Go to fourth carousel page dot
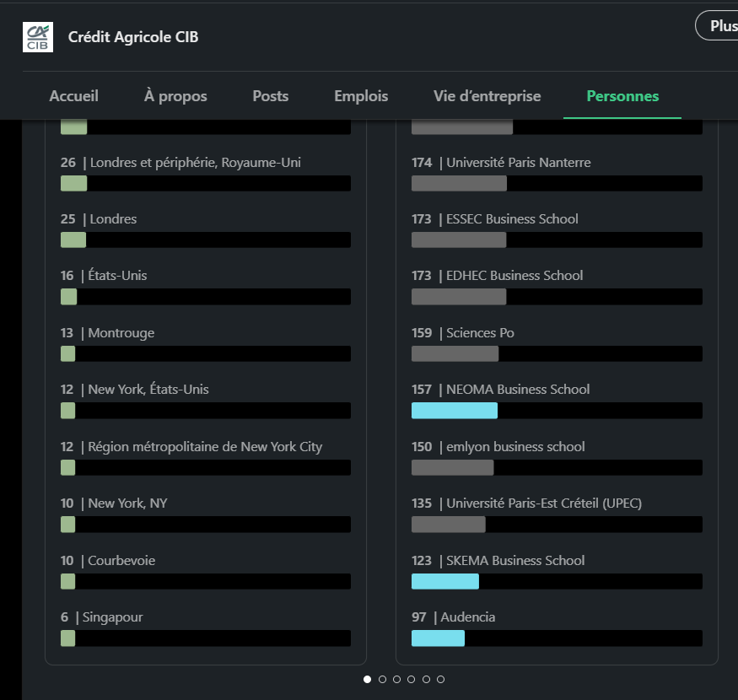This screenshot has height=700, width=738. pyautogui.click(x=412, y=679)
